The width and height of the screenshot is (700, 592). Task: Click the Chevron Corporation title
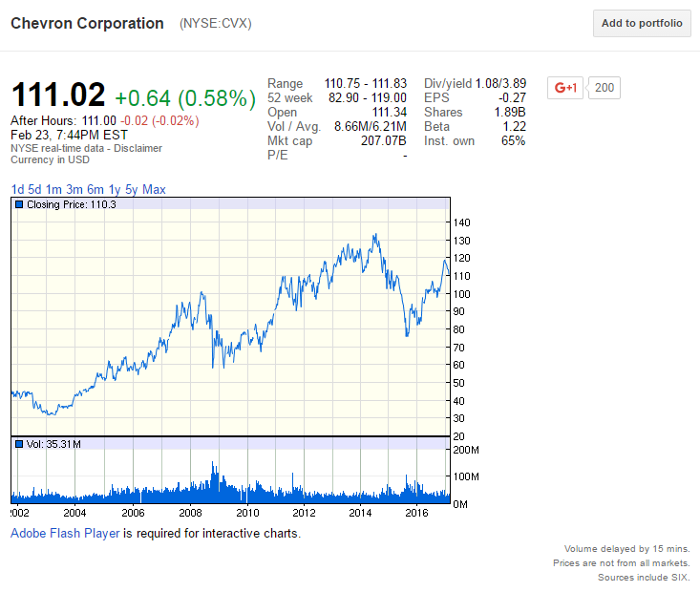pyautogui.click(x=87, y=23)
